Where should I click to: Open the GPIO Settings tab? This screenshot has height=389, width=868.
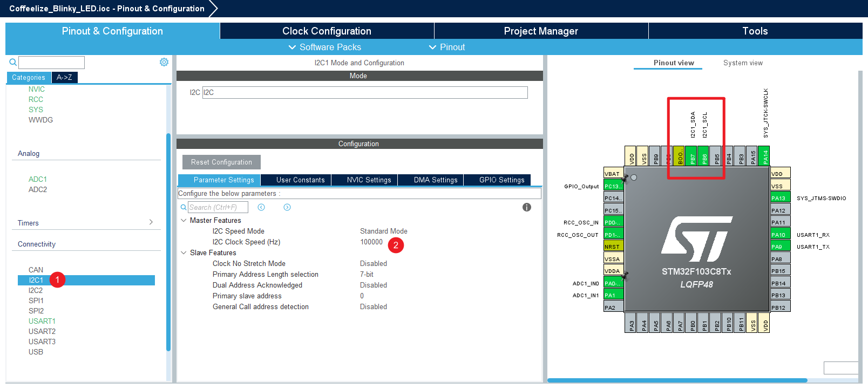tap(501, 180)
